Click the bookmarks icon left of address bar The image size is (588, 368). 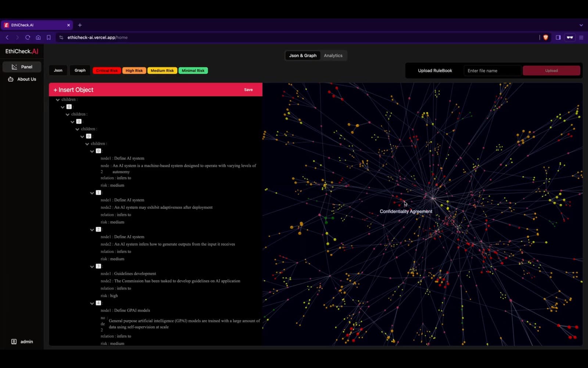(49, 37)
